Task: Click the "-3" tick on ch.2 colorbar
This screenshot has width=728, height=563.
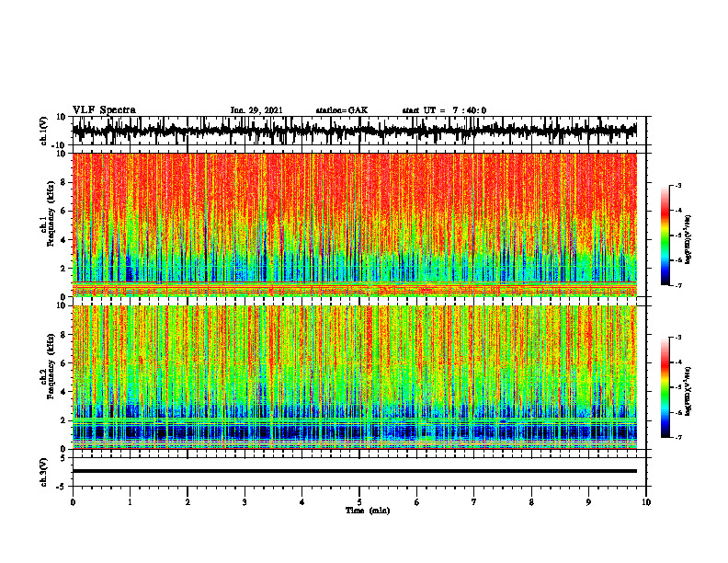Action: [677, 338]
